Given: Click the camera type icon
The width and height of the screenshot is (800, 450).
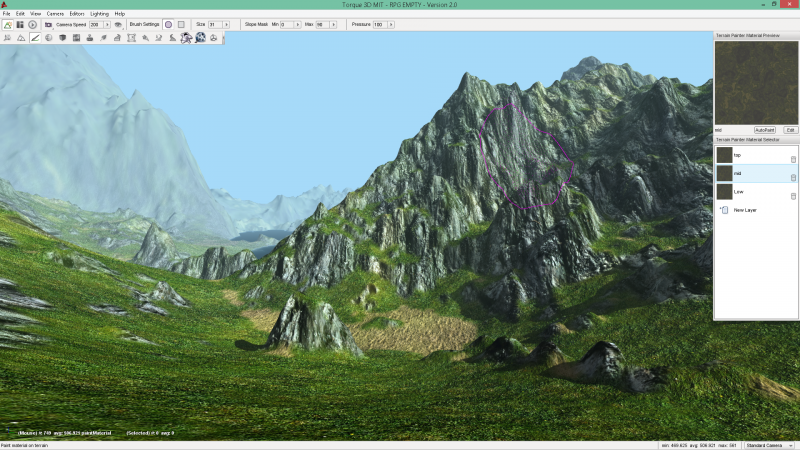Looking at the screenshot, I should click(48, 24).
